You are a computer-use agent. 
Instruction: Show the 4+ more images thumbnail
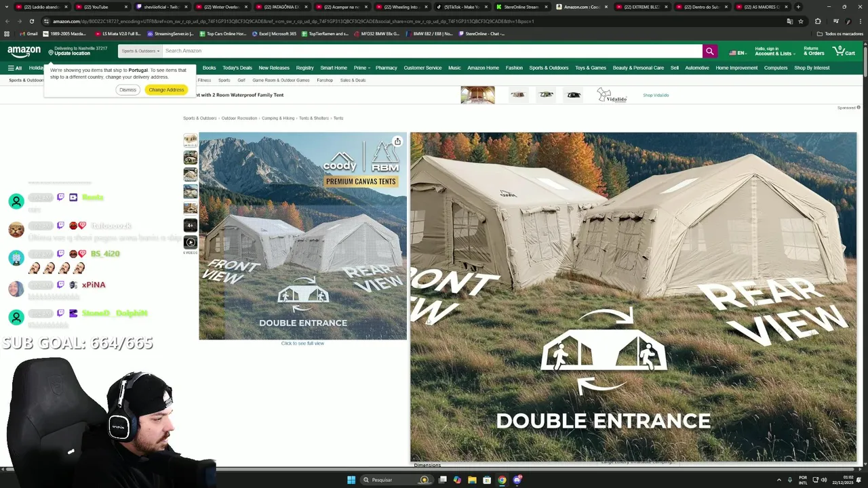191,225
